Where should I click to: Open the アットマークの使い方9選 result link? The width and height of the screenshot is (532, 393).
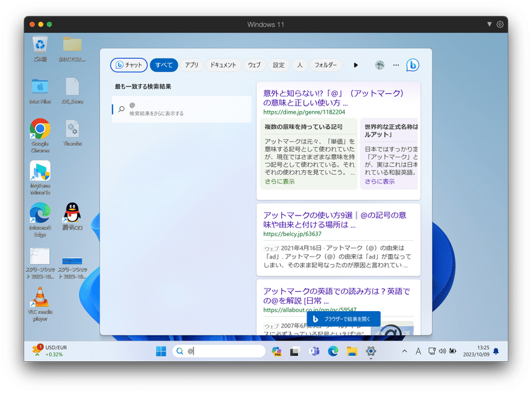[x=334, y=219]
